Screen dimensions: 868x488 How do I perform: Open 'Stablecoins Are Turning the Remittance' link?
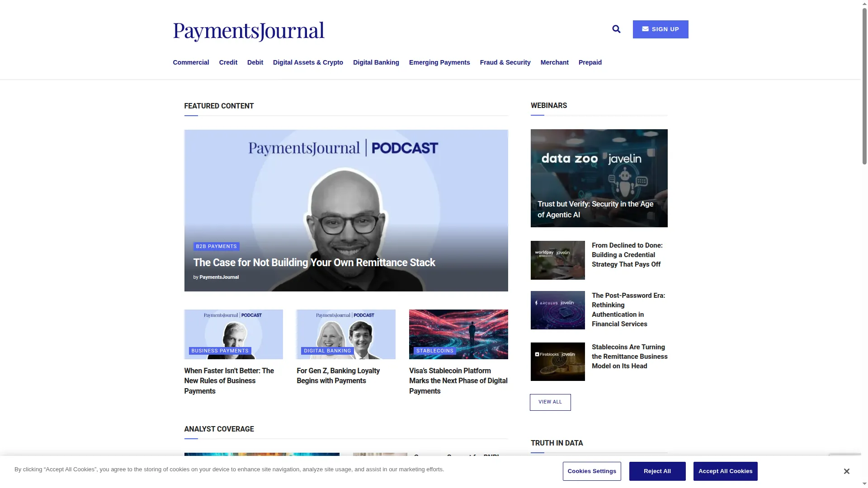point(629,357)
